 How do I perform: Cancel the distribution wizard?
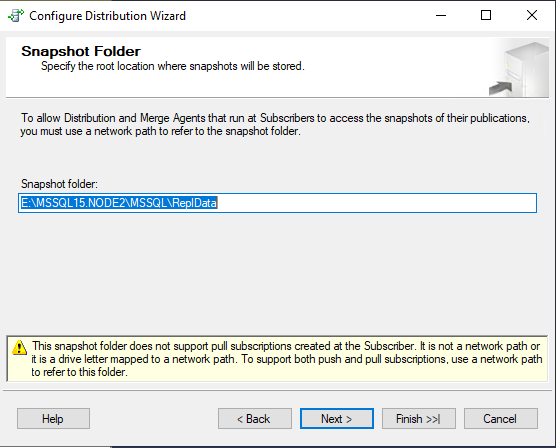tap(500, 419)
